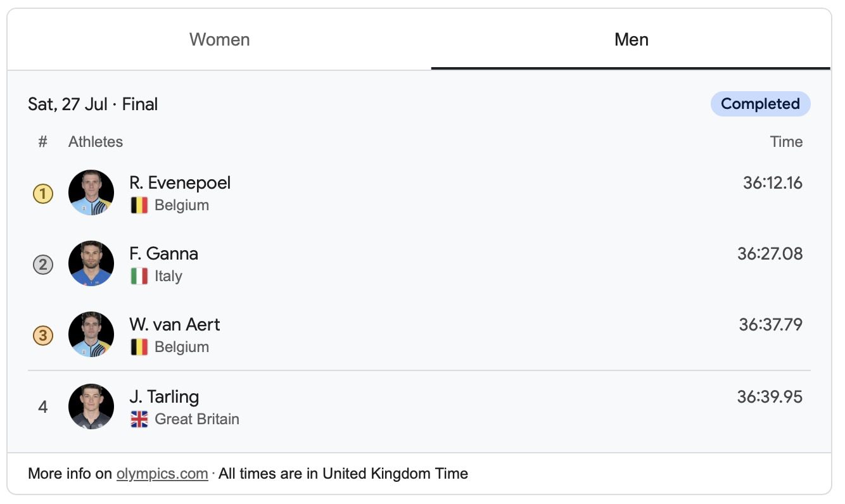Viewport: 845px width, 504px height.
Task: Open the olympics.com link
Action: coord(162,474)
